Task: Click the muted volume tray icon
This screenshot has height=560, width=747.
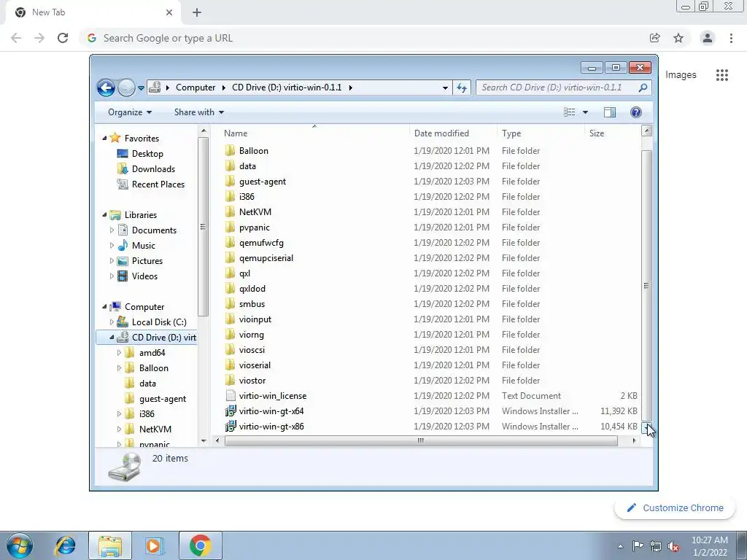Action: 673,547
